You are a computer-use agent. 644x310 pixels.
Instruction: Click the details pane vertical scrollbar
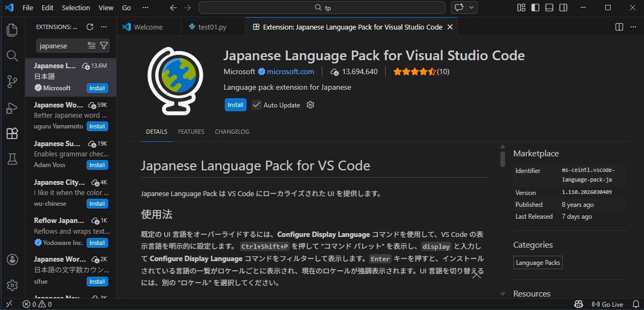tap(503, 159)
